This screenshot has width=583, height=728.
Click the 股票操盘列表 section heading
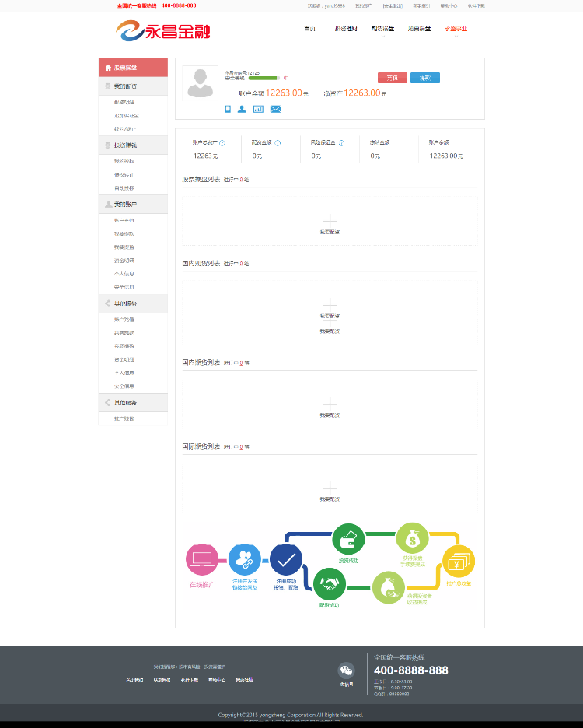(x=201, y=179)
